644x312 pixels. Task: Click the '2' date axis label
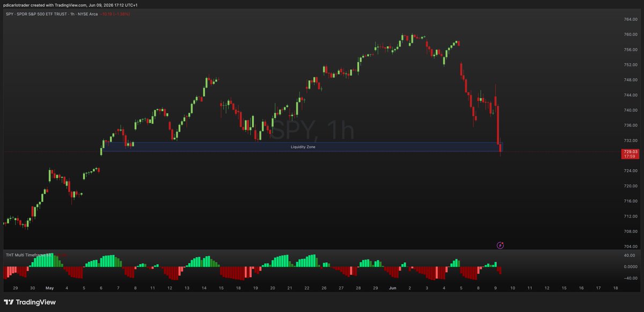(409, 288)
